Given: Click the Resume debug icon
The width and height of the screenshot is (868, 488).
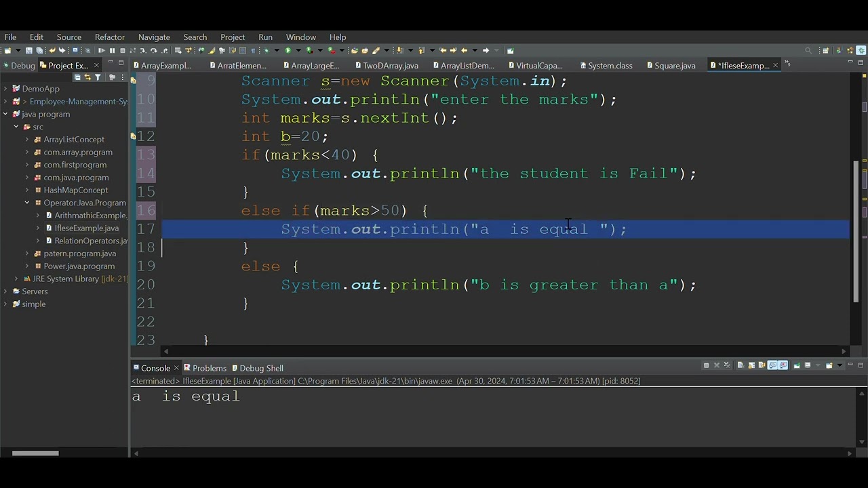Looking at the screenshot, I should (x=102, y=50).
